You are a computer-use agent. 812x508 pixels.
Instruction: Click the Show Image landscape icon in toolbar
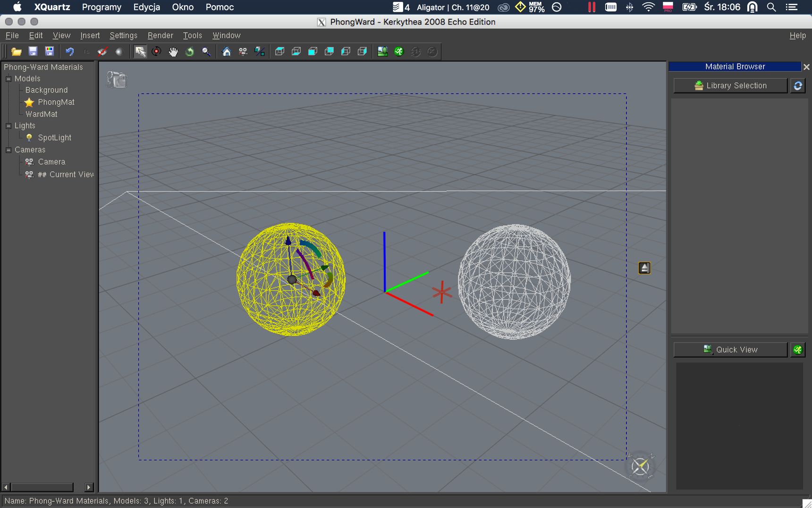383,52
